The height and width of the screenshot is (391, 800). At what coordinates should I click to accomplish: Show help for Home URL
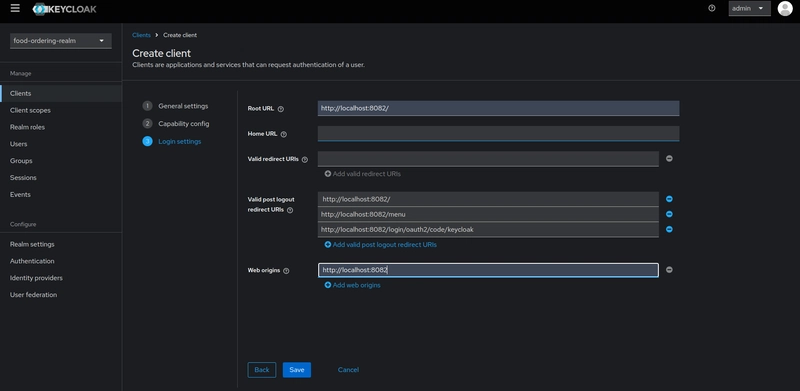pos(284,134)
